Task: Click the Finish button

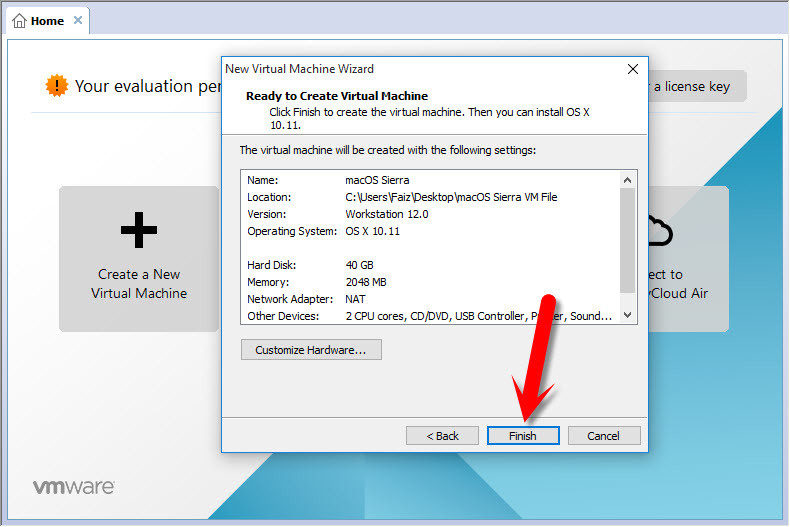Action: coord(523,436)
